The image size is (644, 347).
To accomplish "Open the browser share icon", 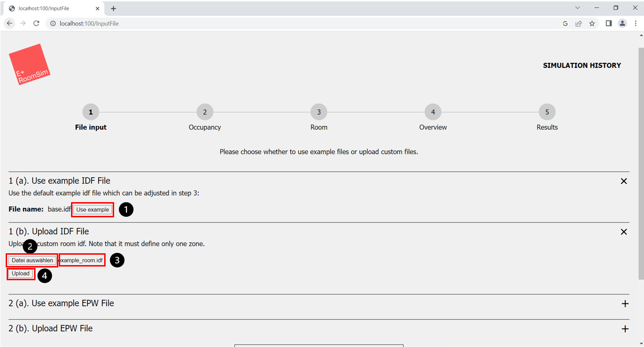I will 579,23.
